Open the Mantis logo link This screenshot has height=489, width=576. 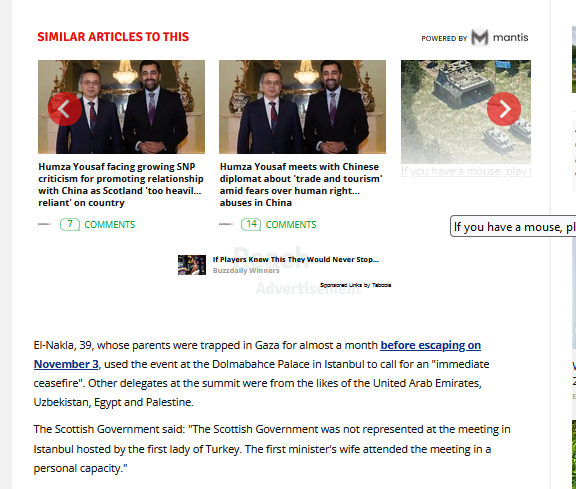[x=500, y=37]
